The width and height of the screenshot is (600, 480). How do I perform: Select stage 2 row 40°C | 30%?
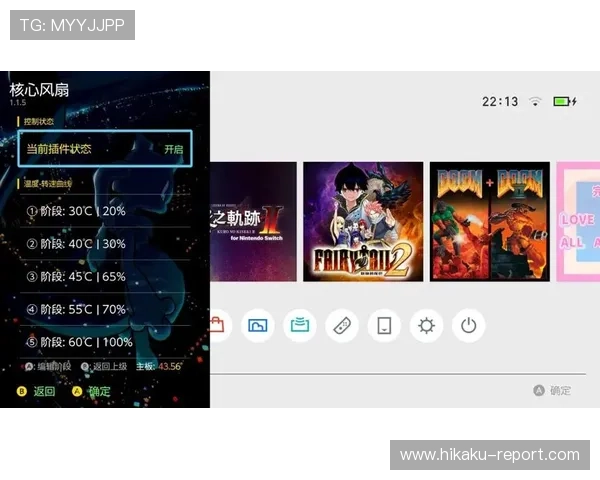105,244
